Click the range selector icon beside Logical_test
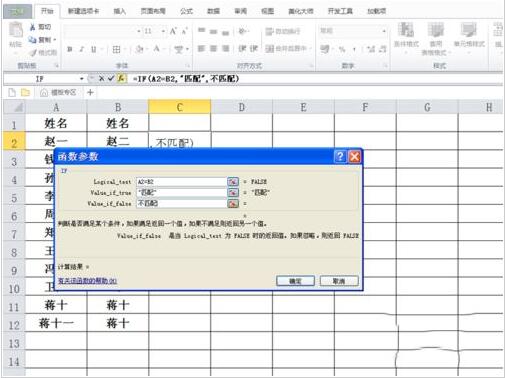 pyautogui.click(x=233, y=181)
